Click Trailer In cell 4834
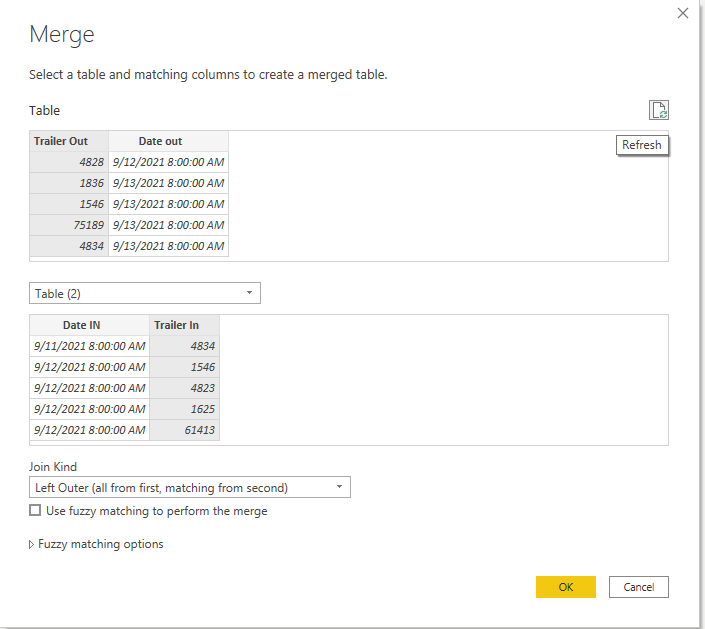Viewport: 705px width, 629px height. (x=184, y=346)
